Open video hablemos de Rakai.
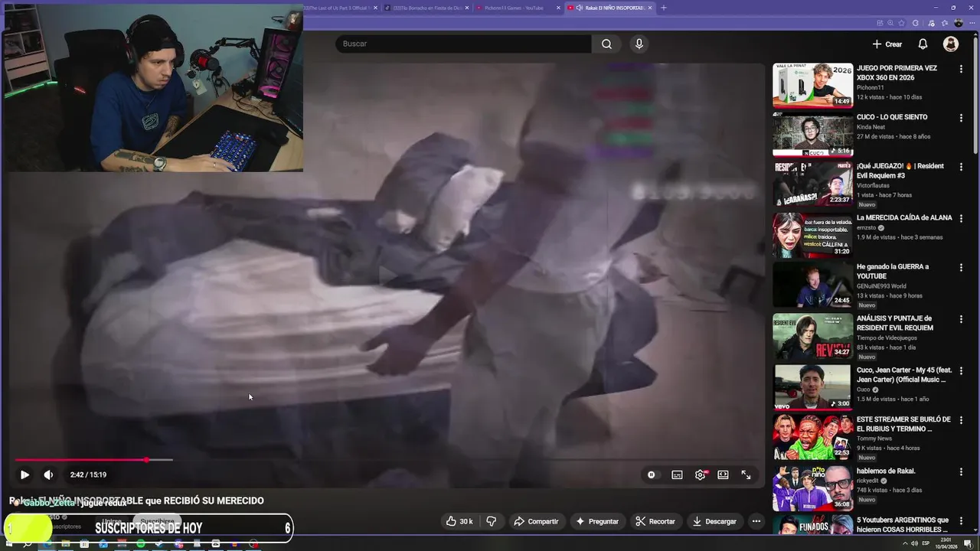Image resolution: width=980 pixels, height=551 pixels. (886, 471)
